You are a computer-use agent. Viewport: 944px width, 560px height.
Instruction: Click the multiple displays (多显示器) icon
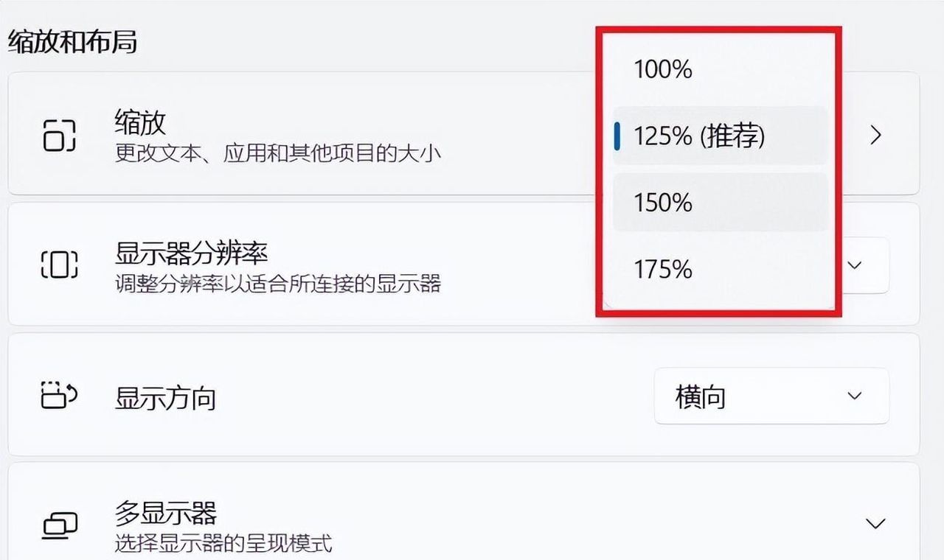point(59,525)
